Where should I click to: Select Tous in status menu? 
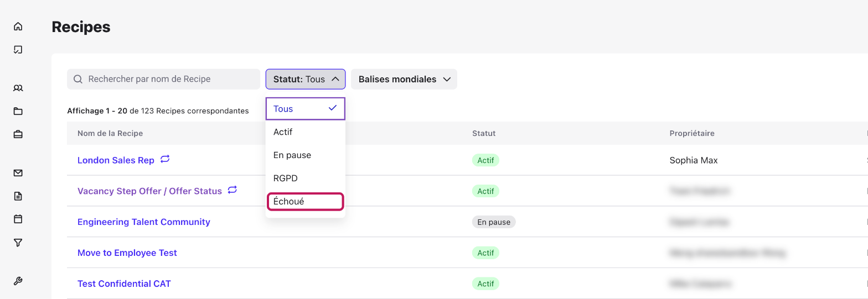tap(306, 109)
